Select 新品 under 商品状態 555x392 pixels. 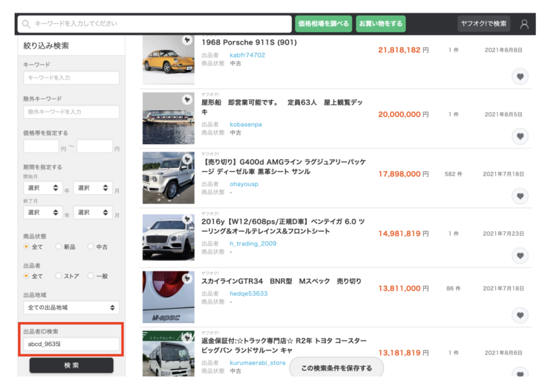[x=59, y=247]
